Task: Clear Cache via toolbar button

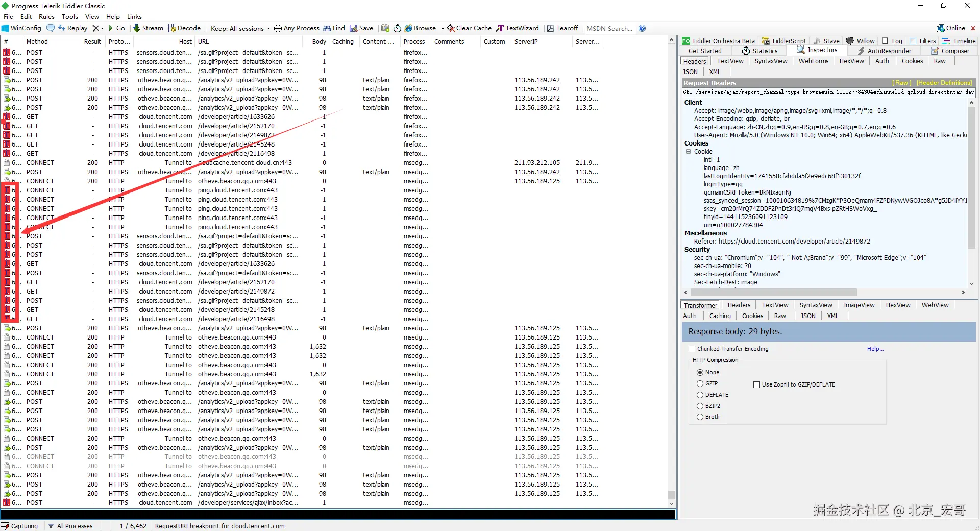Action: (469, 28)
